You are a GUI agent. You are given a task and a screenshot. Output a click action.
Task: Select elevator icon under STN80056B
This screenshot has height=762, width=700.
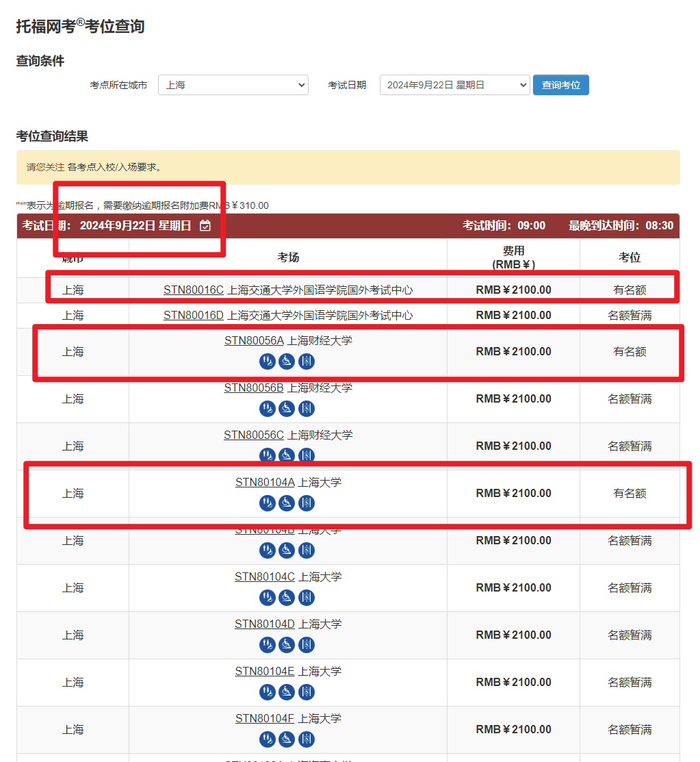point(307,408)
